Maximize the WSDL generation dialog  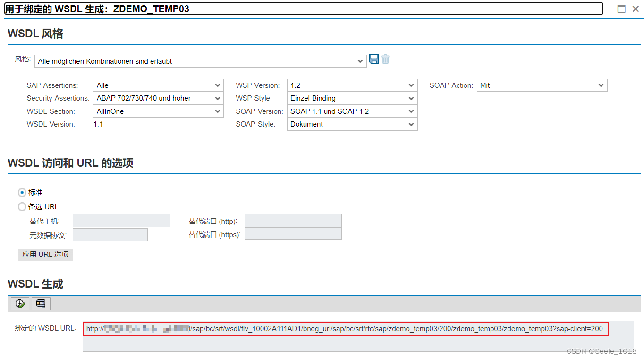pos(621,8)
